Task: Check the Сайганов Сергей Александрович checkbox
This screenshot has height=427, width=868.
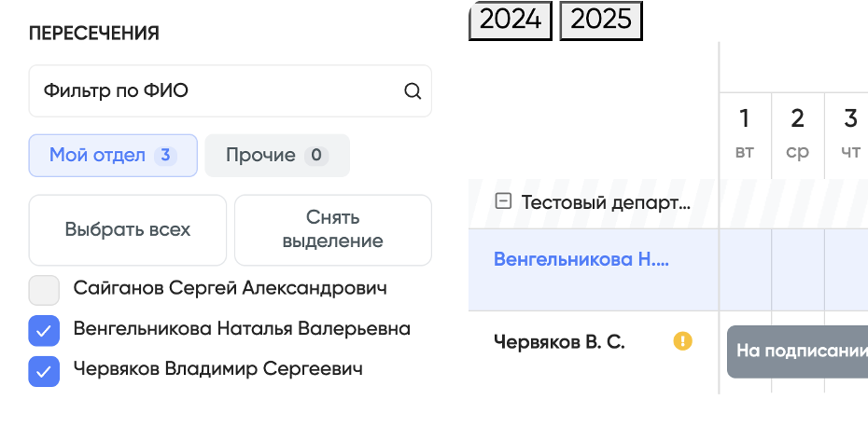Action: pyautogui.click(x=44, y=291)
